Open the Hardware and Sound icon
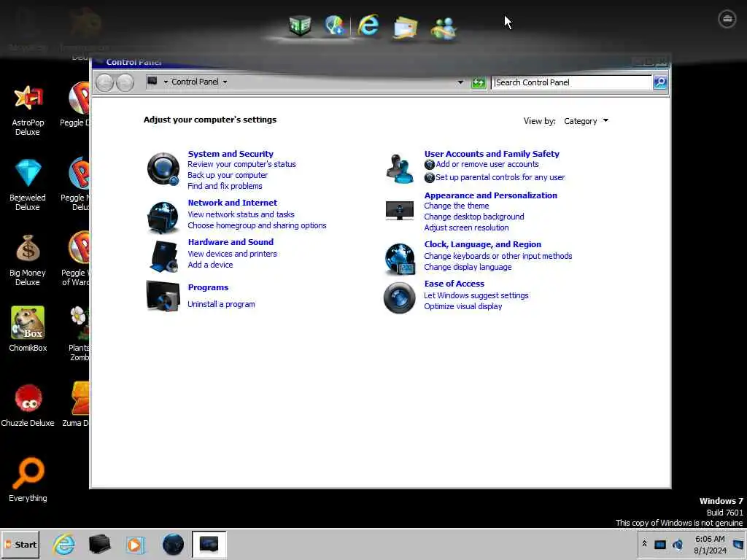The image size is (747, 560). [163, 256]
